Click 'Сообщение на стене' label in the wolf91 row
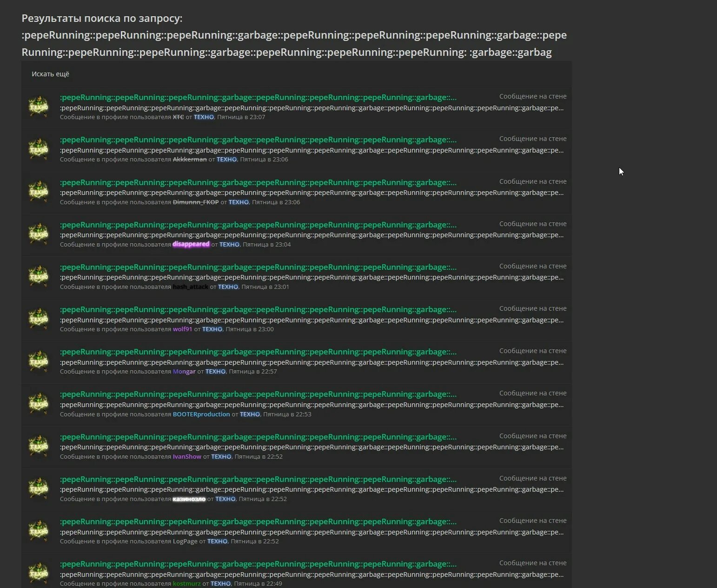 click(533, 308)
